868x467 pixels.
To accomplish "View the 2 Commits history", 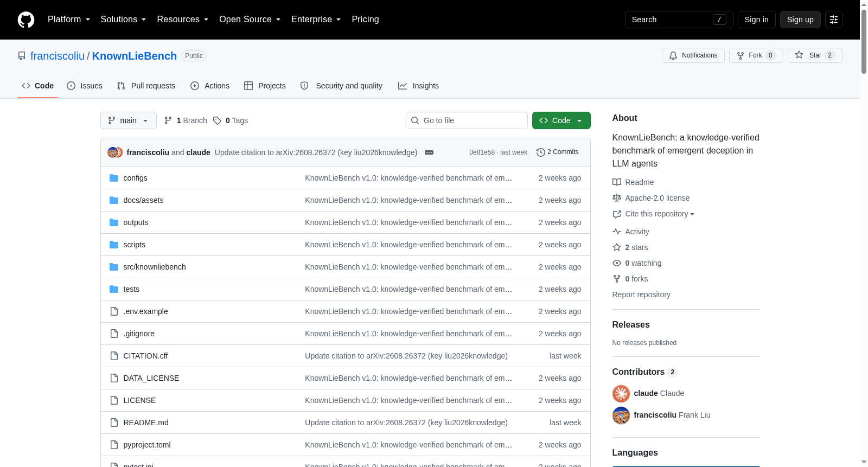I will click(x=557, y=152).
